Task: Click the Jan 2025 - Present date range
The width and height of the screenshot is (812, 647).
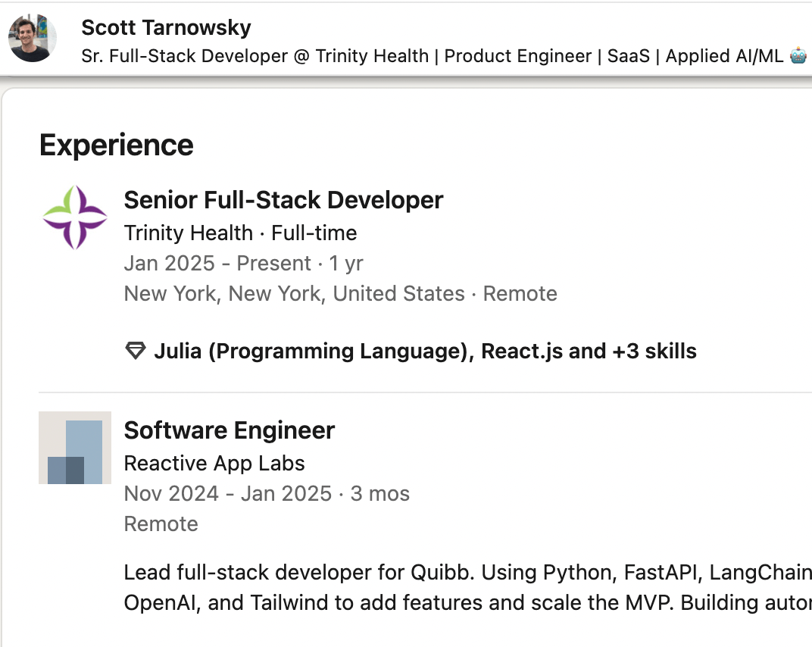Action: (217, 264)
